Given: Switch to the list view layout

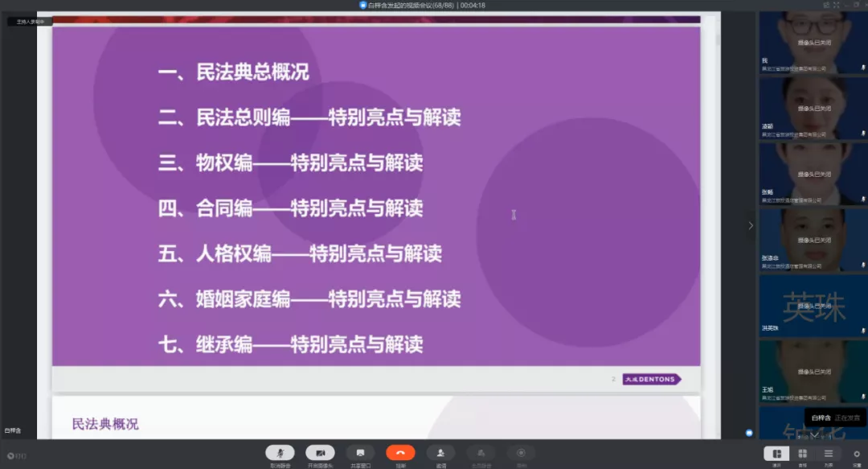Looking at the screenshot, I should [829, 454].
